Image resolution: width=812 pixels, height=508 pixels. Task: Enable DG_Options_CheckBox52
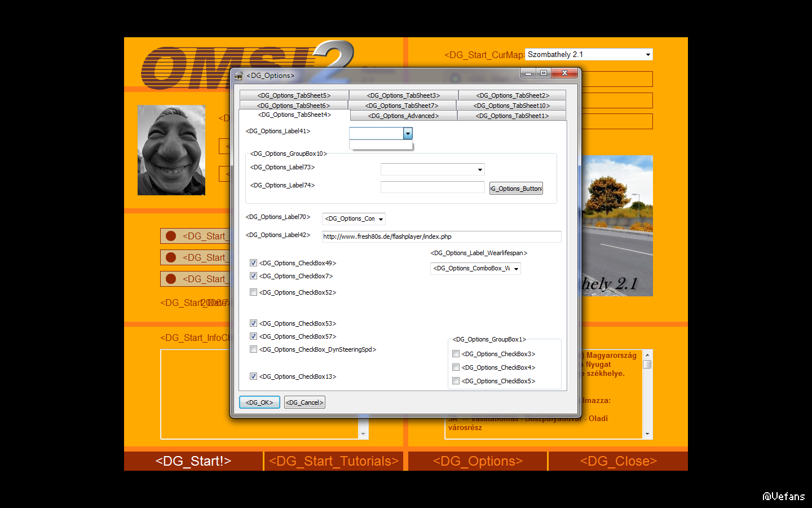point(253,292)
